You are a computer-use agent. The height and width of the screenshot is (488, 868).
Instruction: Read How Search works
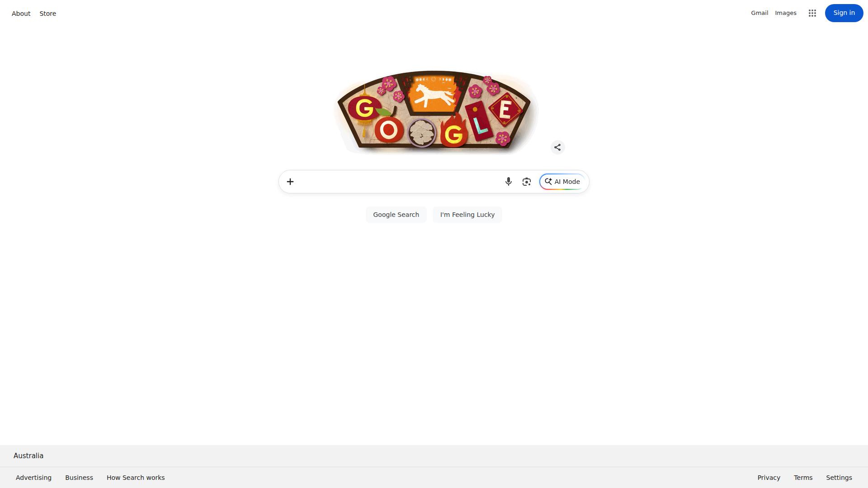136,478
